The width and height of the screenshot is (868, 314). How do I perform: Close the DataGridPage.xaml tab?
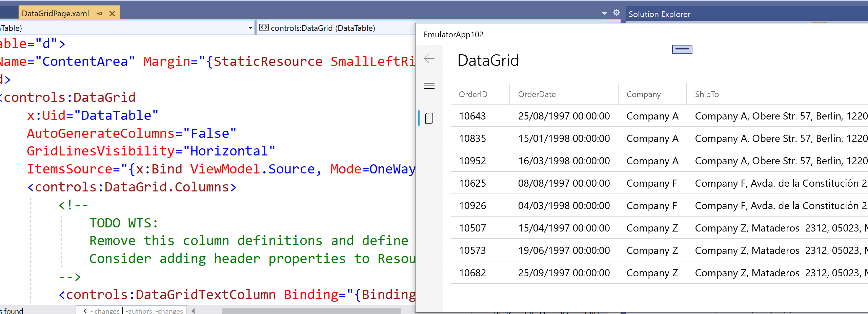coord(112,14)
